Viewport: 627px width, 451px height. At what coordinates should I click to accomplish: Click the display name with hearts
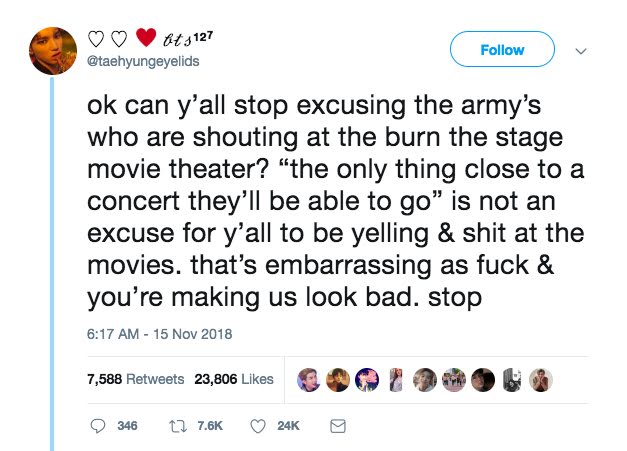150,38
